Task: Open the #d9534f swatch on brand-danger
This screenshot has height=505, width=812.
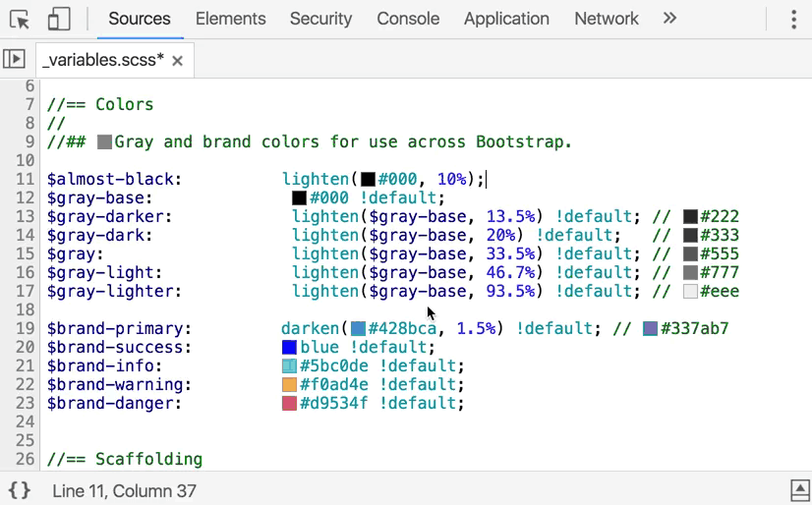Action: pyautogui.click(x=289, y=403)
